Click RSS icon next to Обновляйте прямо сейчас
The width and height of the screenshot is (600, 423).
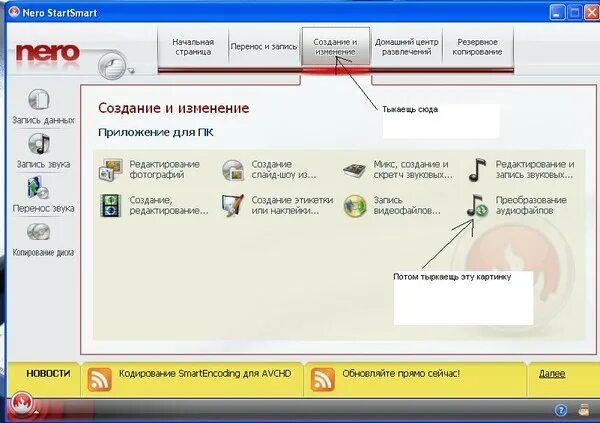323,380
